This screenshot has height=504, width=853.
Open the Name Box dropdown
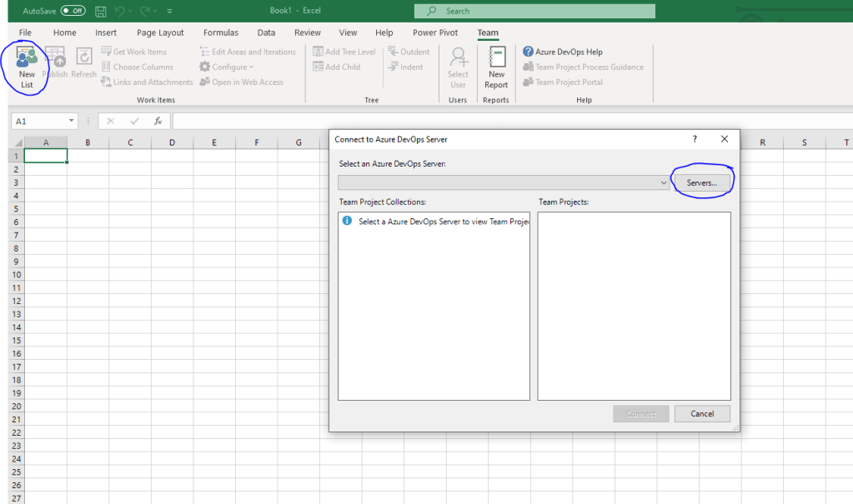click(71, 120)
